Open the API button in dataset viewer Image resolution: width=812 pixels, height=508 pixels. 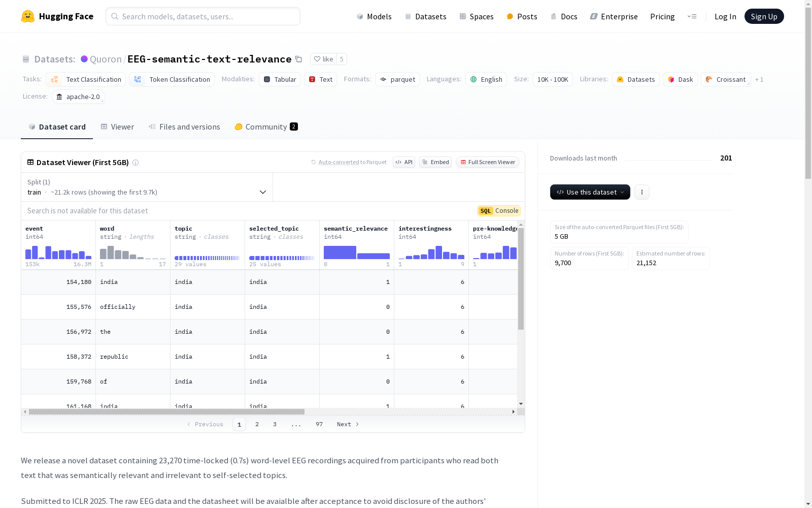pos(404,162)
